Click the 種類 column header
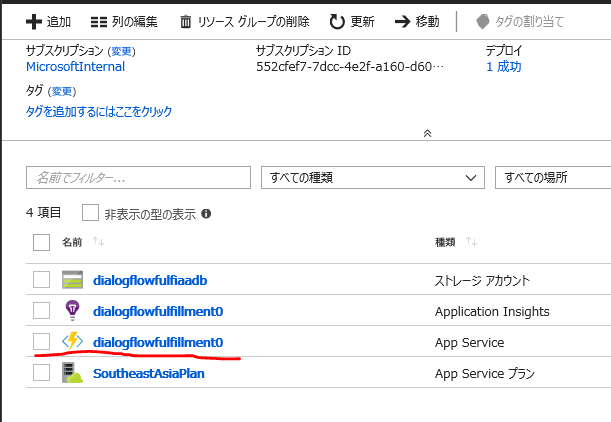 (445, 242)
